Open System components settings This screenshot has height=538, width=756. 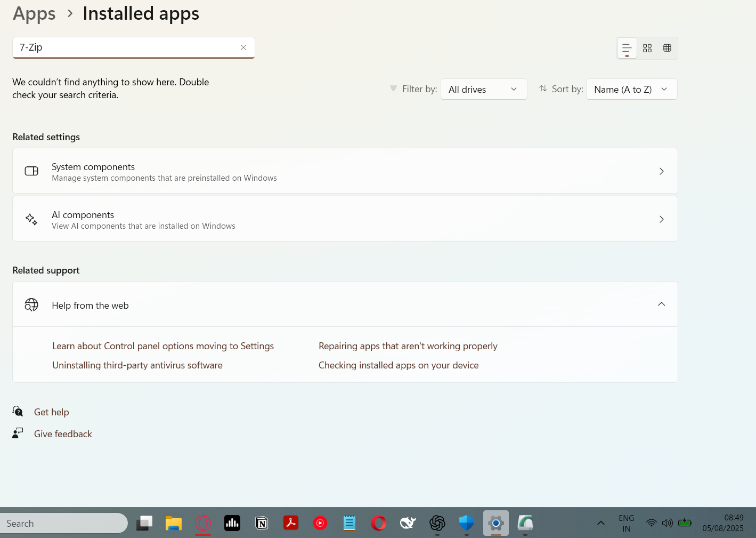click(x=345, y=171)
